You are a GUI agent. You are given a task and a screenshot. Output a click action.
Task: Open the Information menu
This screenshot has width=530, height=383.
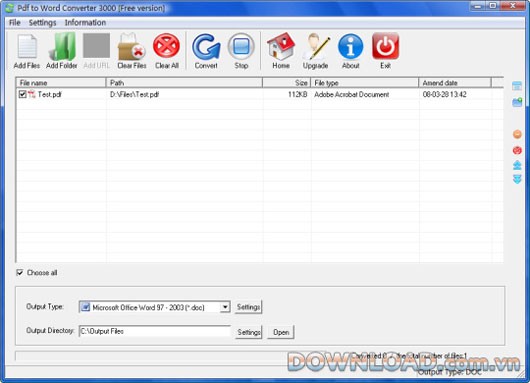[x=85, y=23]
